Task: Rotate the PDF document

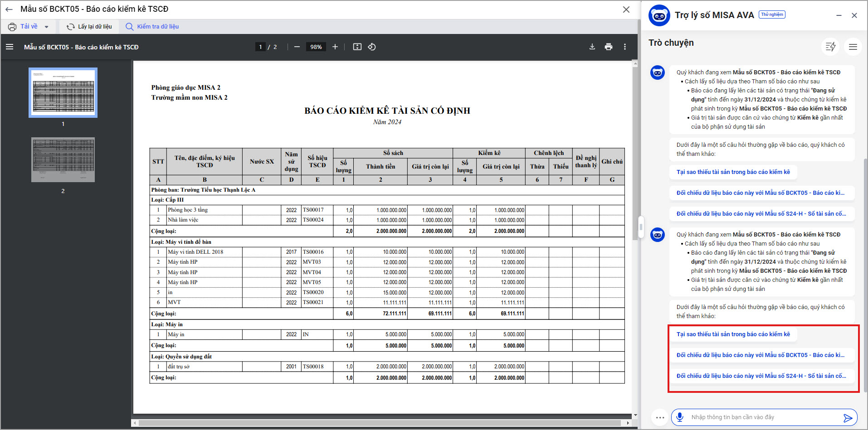Action: click(x=372, y=47)
